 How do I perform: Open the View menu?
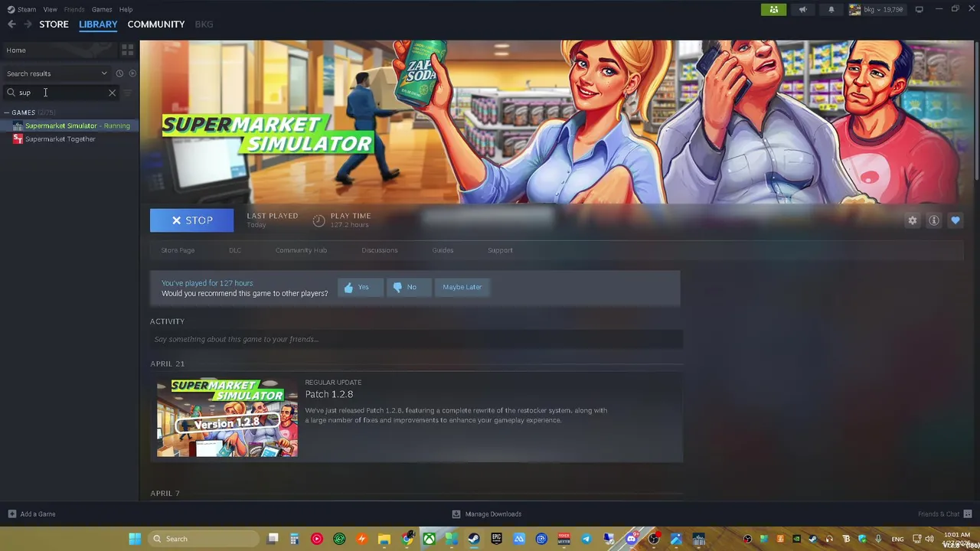click(50, 9)
